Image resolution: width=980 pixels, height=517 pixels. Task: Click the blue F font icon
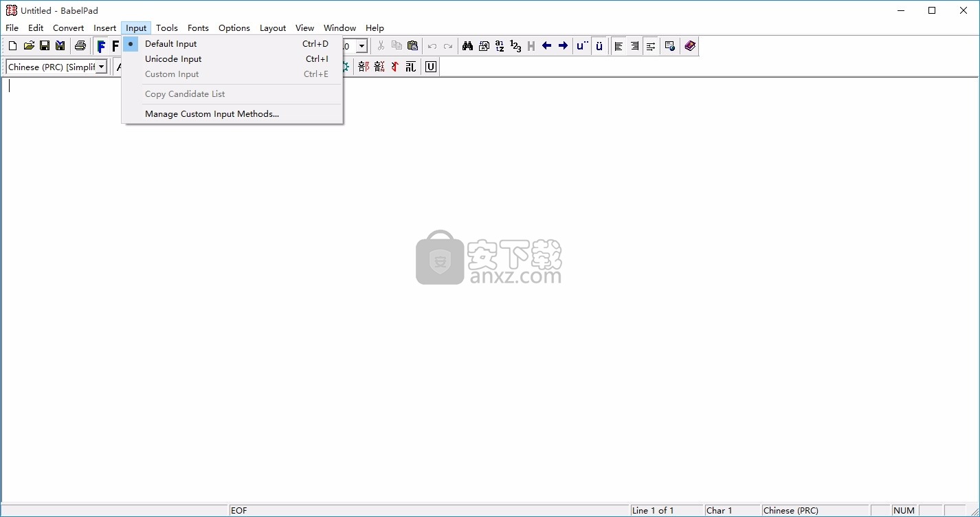[x=101, y=46]
